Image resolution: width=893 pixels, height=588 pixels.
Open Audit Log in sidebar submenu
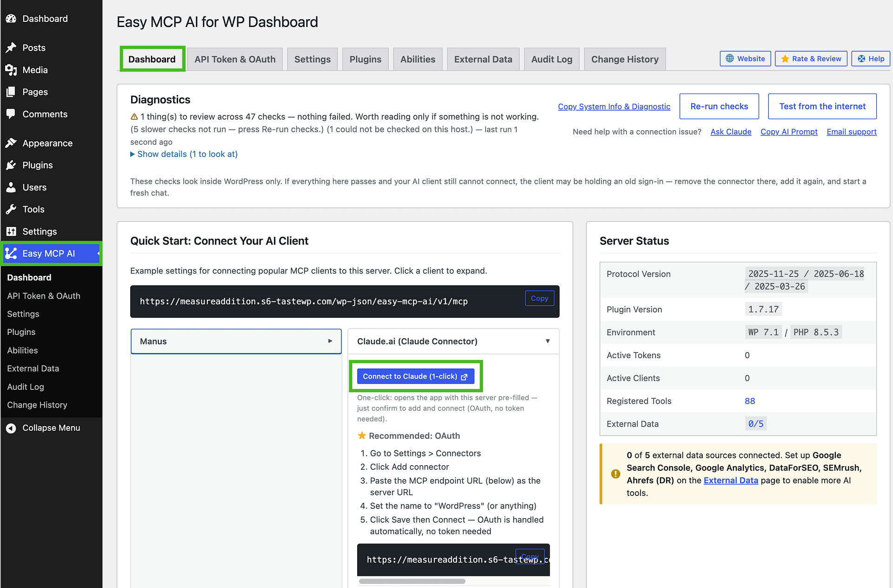click(x=26, y=387)
